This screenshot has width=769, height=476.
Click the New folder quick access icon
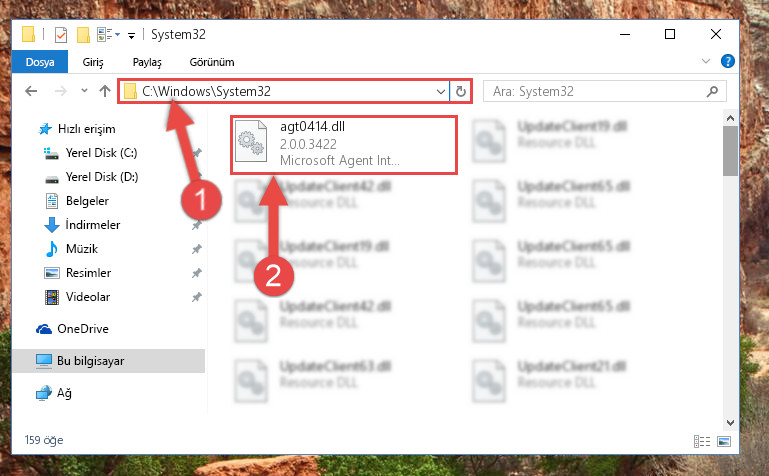[x=83, y=35]
